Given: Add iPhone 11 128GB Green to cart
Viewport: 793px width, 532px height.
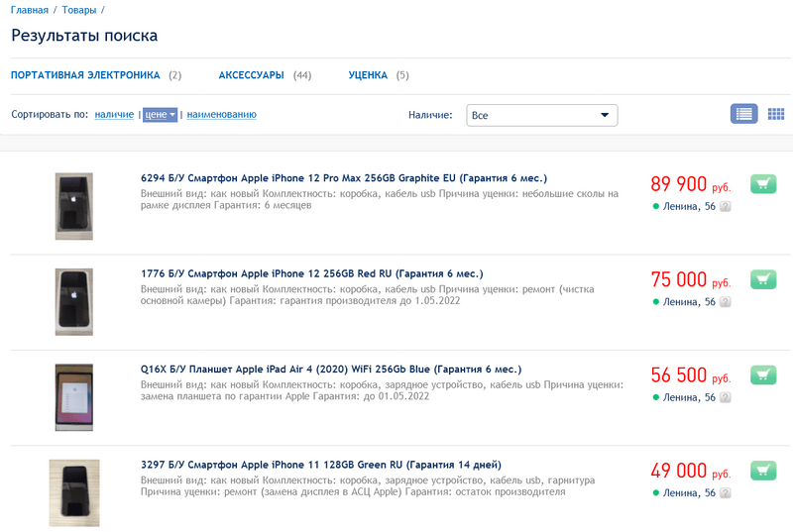Looking at the screenshot, I should [x=763, y=471].
